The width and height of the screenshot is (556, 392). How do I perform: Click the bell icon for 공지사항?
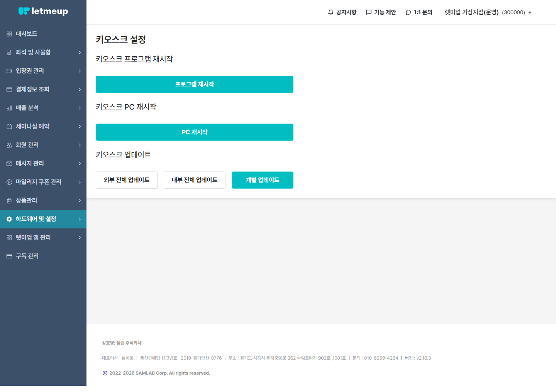tap(331, 12)
